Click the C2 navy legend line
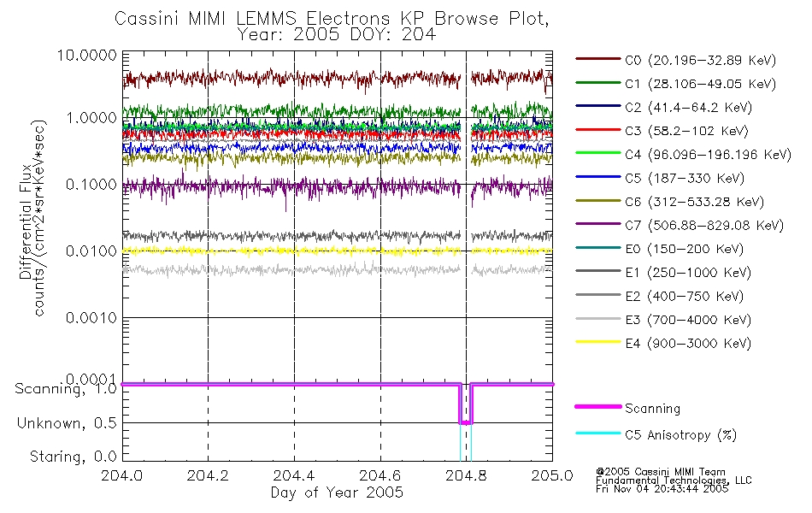This screenshot has height=513, width=812. (597, 106)
